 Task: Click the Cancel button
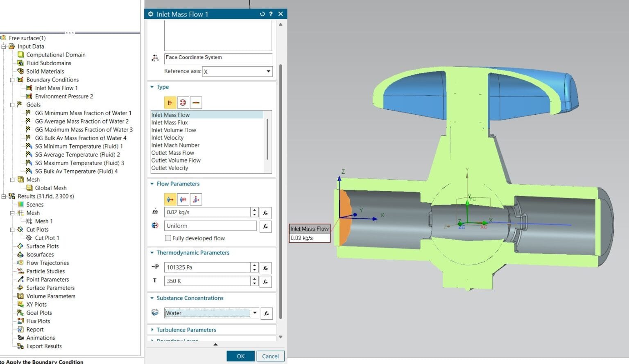coord(270,356)
